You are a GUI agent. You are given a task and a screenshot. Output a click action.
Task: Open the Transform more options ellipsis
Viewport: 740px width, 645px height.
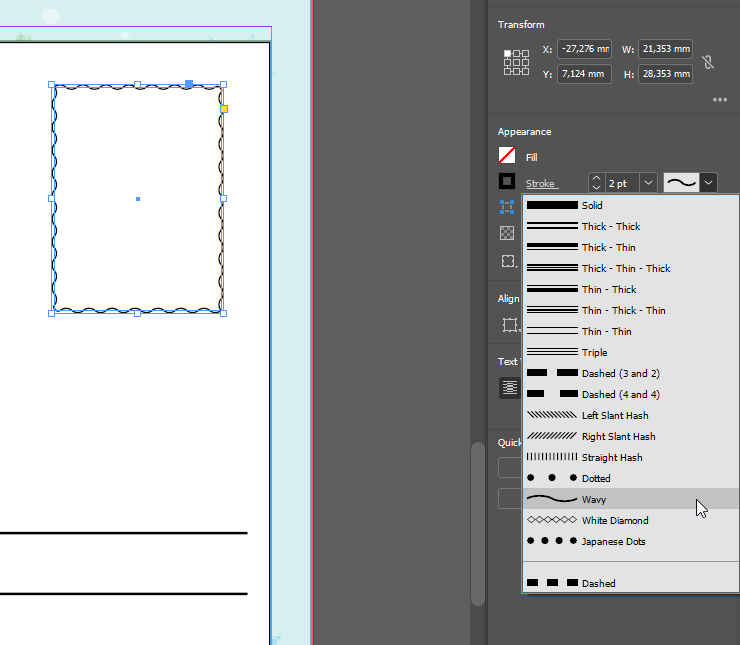[720, 100]
